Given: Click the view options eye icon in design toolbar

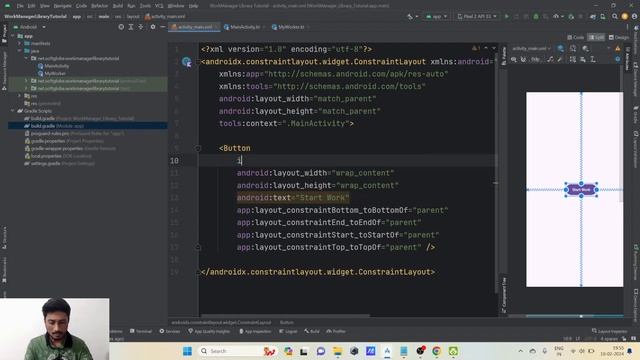Looking at the screenshot, I should pos(514,60).
